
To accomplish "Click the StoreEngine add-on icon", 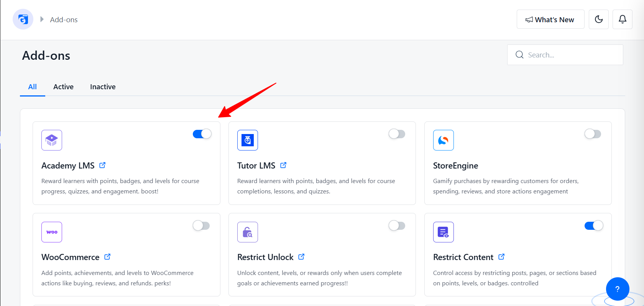I will click(x=444, y=140).
